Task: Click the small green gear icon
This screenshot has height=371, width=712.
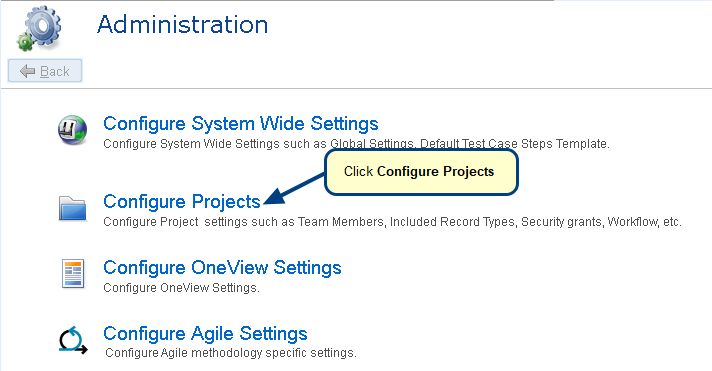Action: [x=25, y=42]
